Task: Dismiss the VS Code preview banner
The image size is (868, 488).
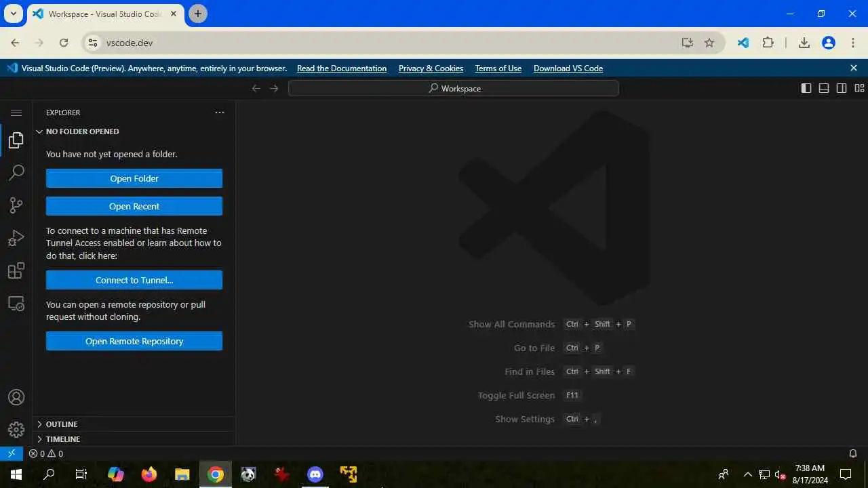Action: click(x=854, y=68)
